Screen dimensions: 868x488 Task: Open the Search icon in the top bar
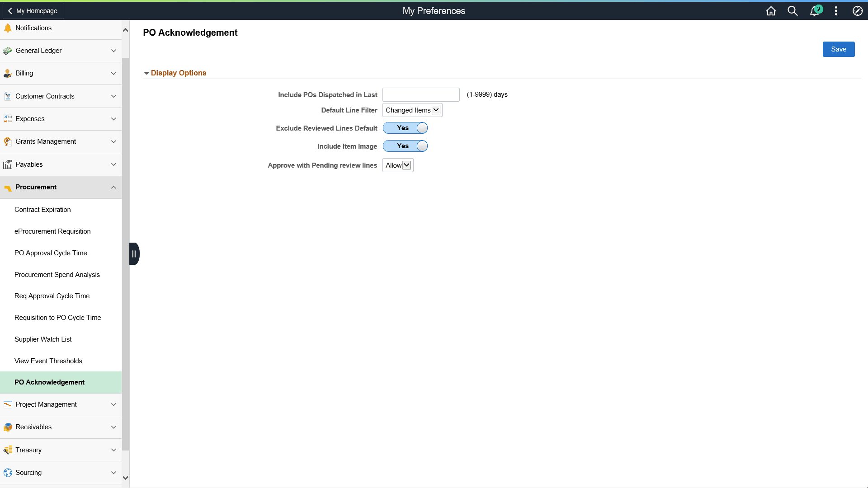coord(793,10)
